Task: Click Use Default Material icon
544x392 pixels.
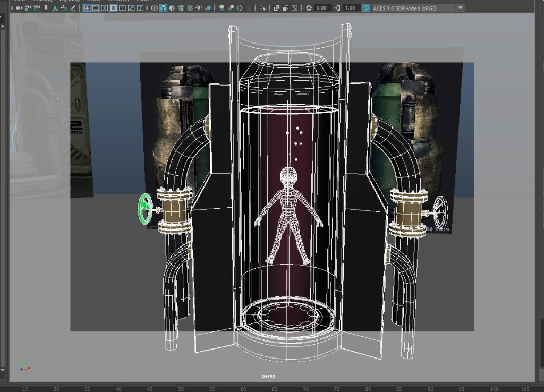Action: (x=172, y=8)
